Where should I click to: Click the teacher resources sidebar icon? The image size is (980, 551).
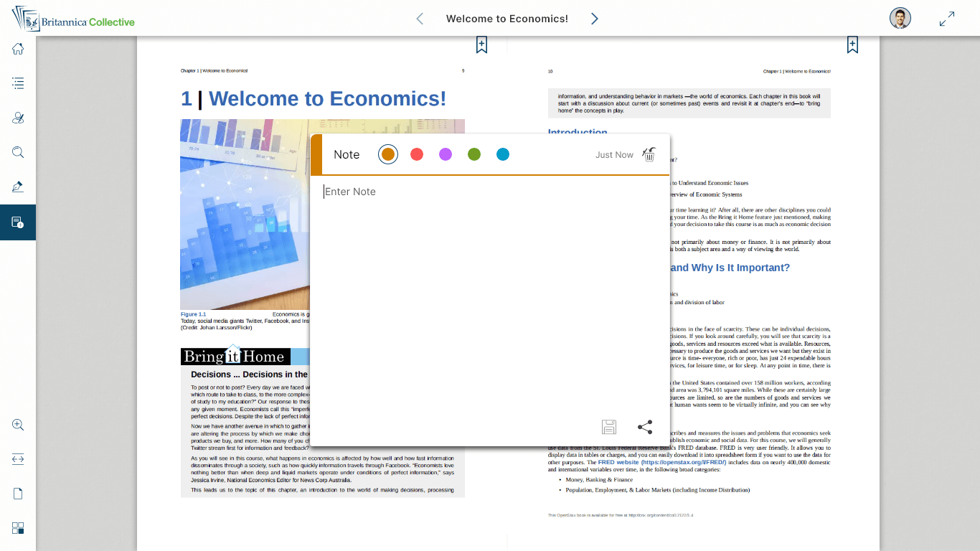point(18,118)
